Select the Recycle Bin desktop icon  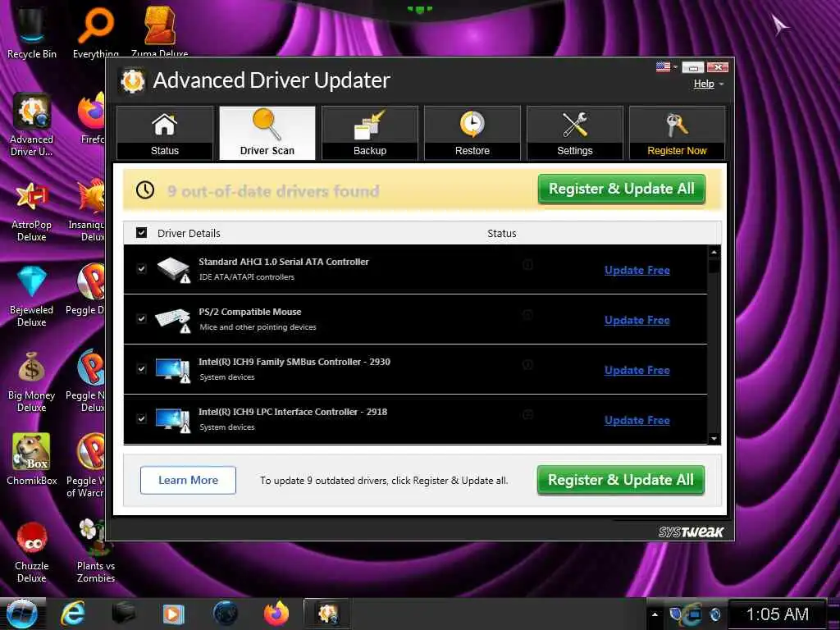(x=32, y=32)
